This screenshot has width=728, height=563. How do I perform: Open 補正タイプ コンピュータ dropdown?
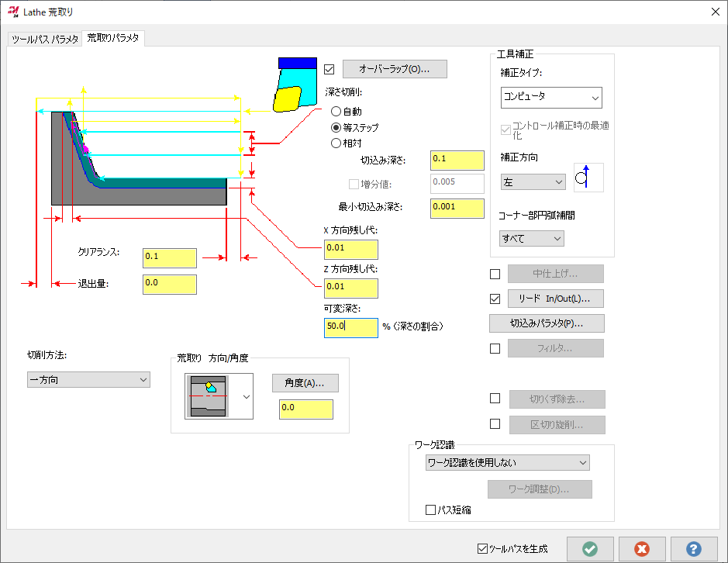[551, 98]
